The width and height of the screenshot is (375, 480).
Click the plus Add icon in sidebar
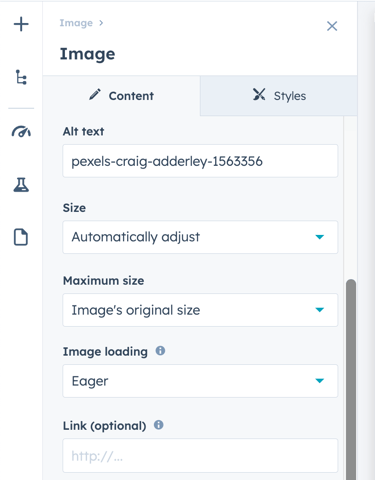coord(21,24)
